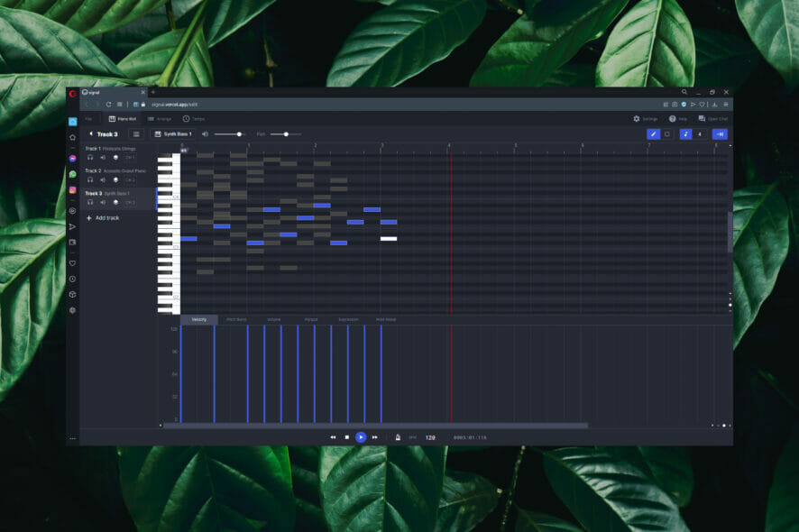Toggle Track 2 ghost note layers icon

click(x=115, y=179)
